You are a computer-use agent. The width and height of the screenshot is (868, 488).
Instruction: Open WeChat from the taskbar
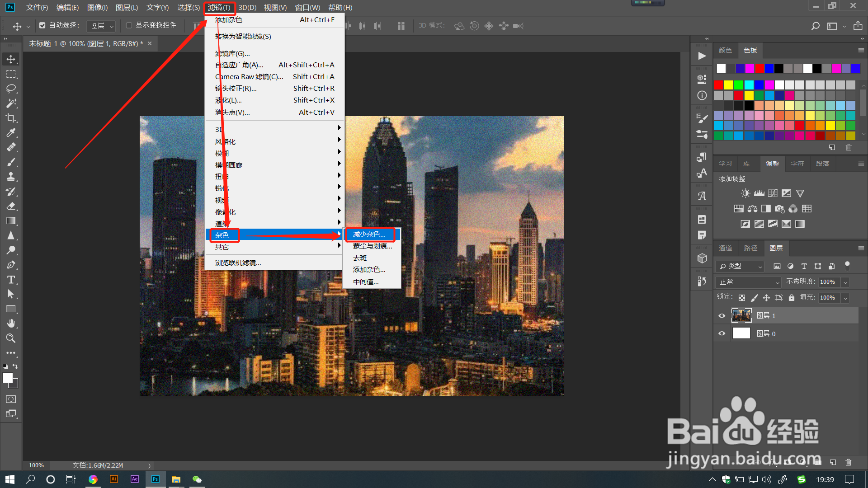(x=197, y=479)
